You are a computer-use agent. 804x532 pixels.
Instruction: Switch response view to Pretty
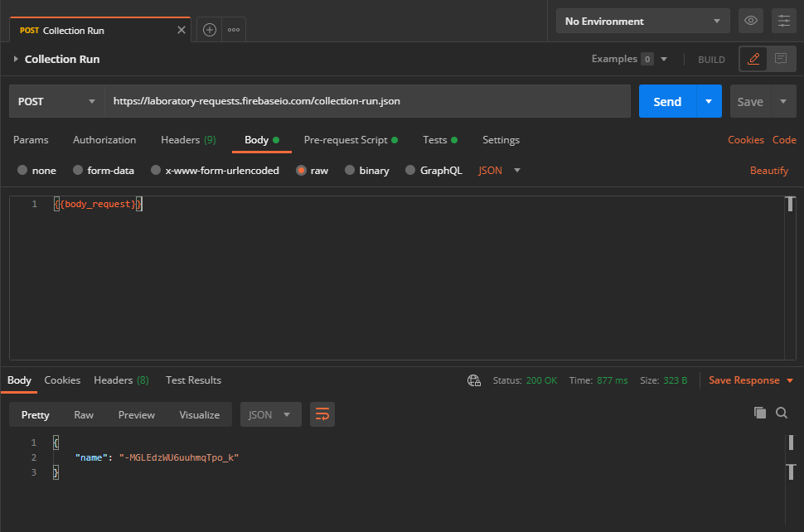36,414
